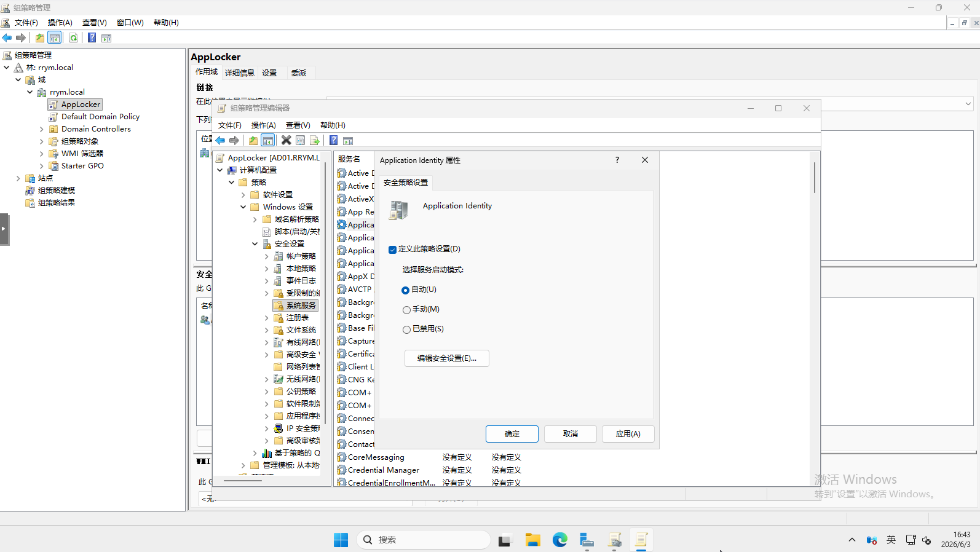Click Help icon in editor toolbar
Screen dimensions: 980x552
[333, 141]
